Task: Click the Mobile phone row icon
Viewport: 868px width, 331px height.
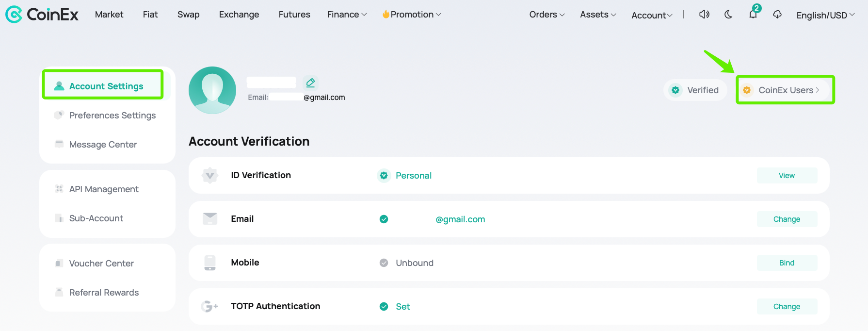Action: click(210, 263)
